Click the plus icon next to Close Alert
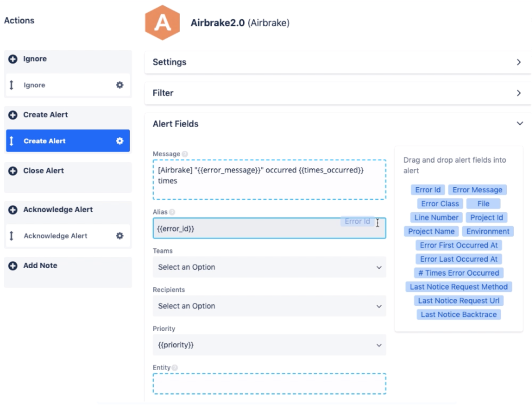The width and height of the screenshot is (532, 412). click(13, 171)
